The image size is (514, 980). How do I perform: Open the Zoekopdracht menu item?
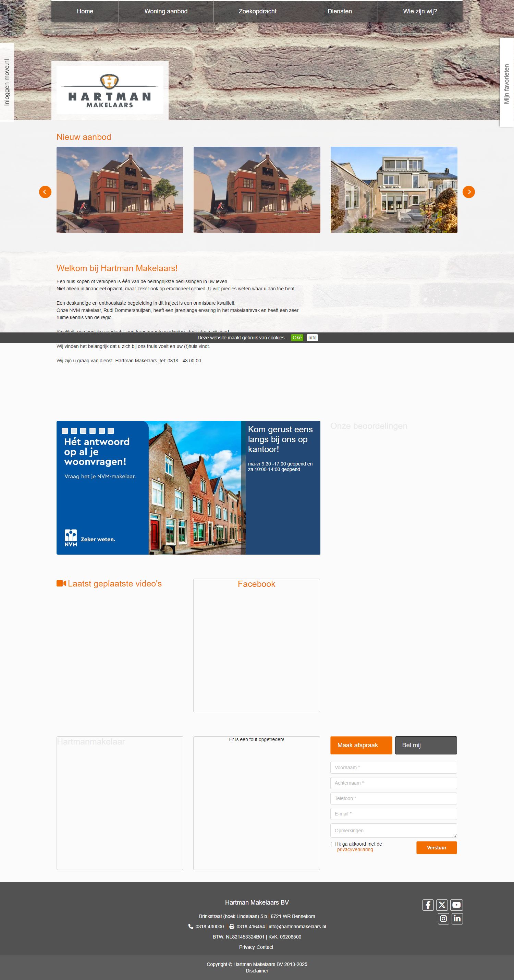click(x=258, y=11)
